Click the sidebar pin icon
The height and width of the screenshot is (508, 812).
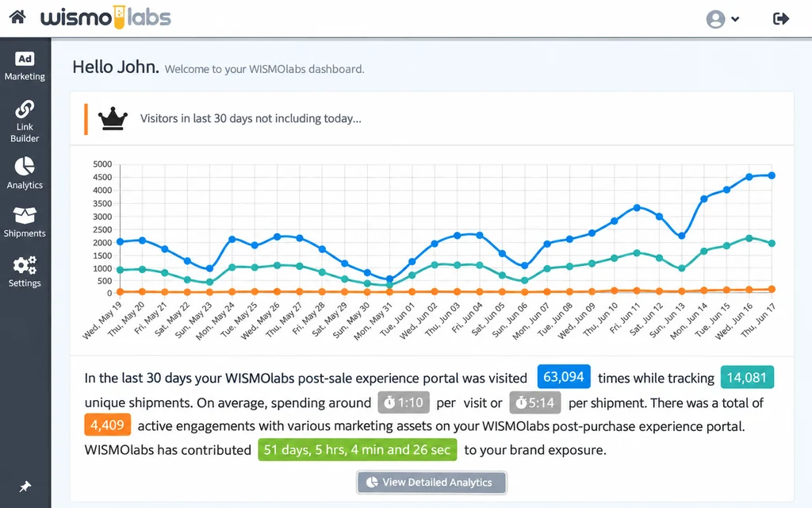[25, 487]
